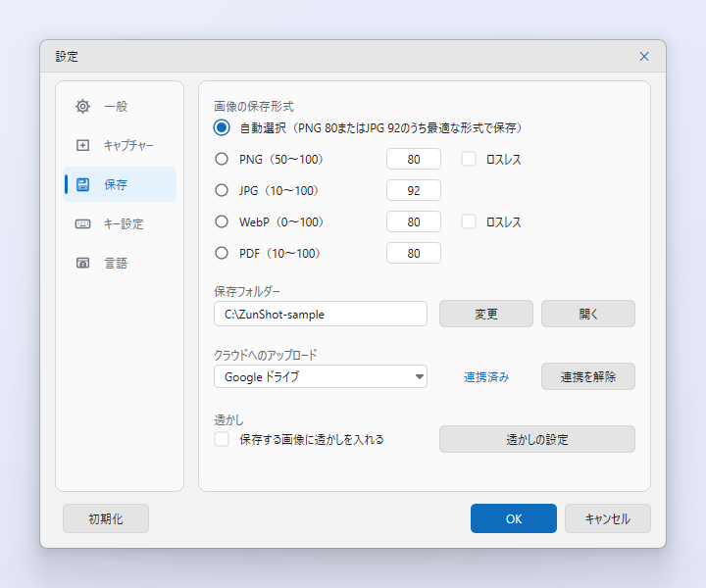Click the language icon beside 言語
This screenshot has width=706, height=588.
[x=82, y=263]
